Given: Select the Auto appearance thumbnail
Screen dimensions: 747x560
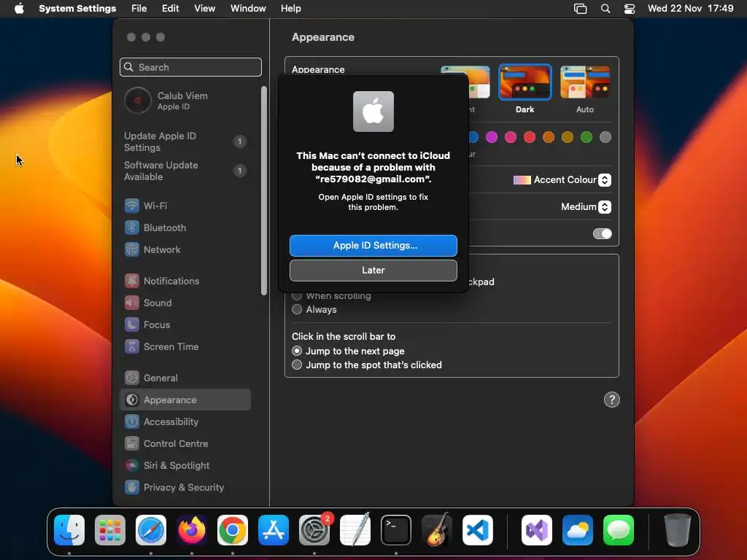Looking at the screenshot, I should coord(585,82).
